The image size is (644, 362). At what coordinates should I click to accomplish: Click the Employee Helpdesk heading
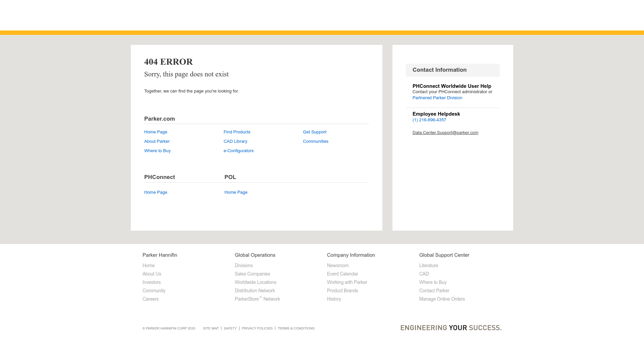(x=436, y=114)
